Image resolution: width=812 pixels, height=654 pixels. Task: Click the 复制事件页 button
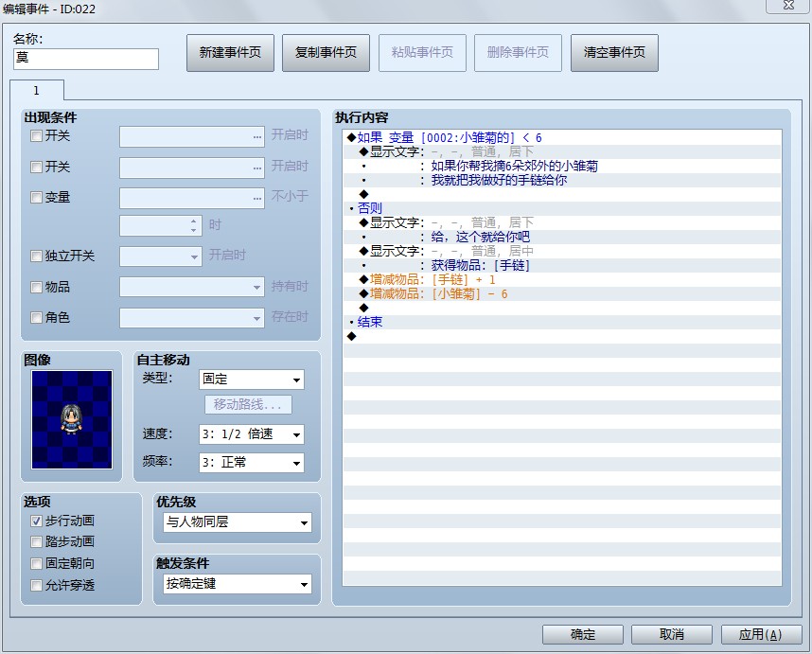(326, 53)
